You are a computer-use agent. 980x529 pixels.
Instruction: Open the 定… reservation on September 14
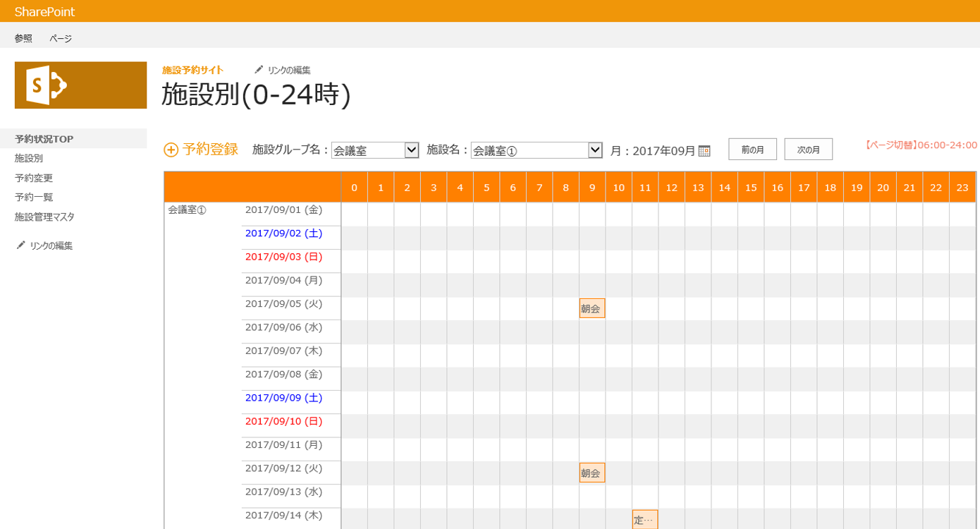tap(644, 518)
